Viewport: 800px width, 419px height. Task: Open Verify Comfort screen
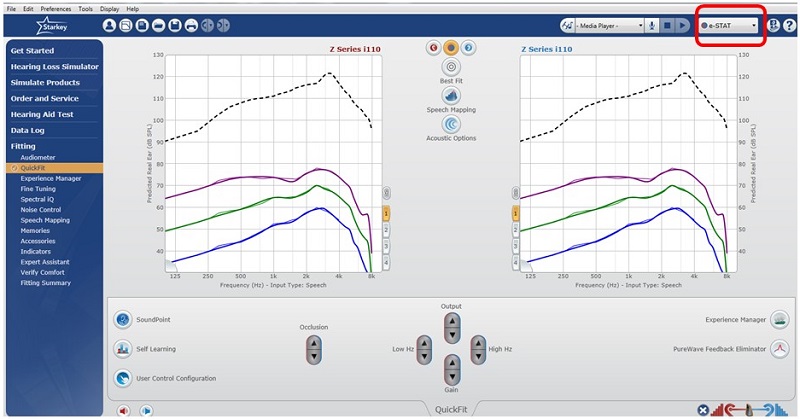(42, 273)
